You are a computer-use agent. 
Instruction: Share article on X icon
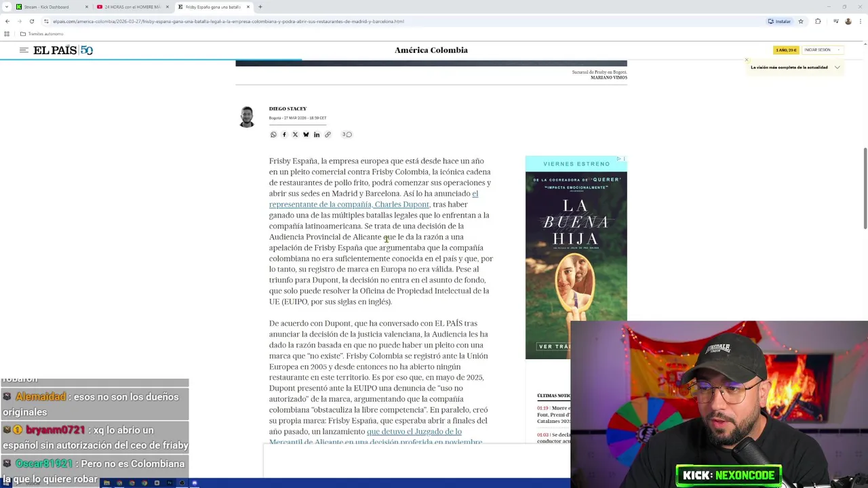[x=295, y=135]
